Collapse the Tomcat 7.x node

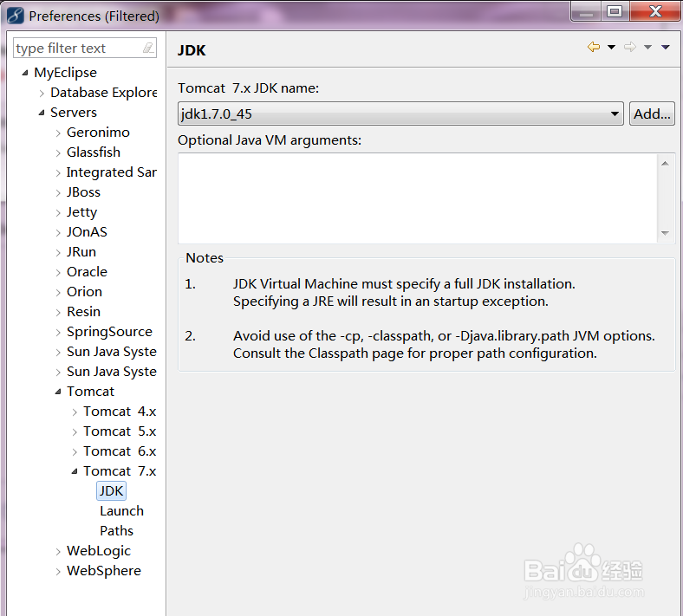(75, 471)
